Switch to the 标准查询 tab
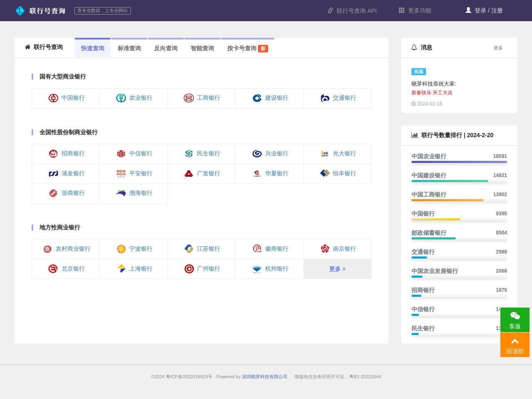Viewport: 532px width, 399px height. 129,48
